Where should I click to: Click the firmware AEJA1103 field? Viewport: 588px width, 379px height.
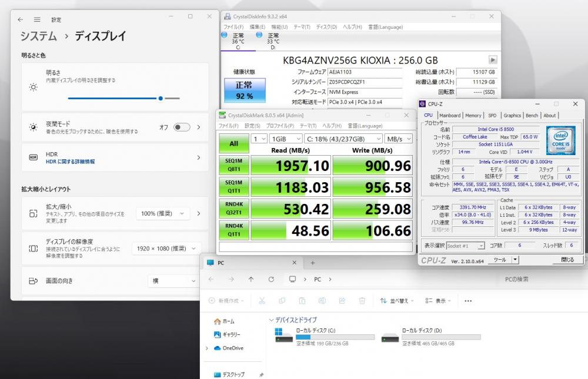[365, 72]
